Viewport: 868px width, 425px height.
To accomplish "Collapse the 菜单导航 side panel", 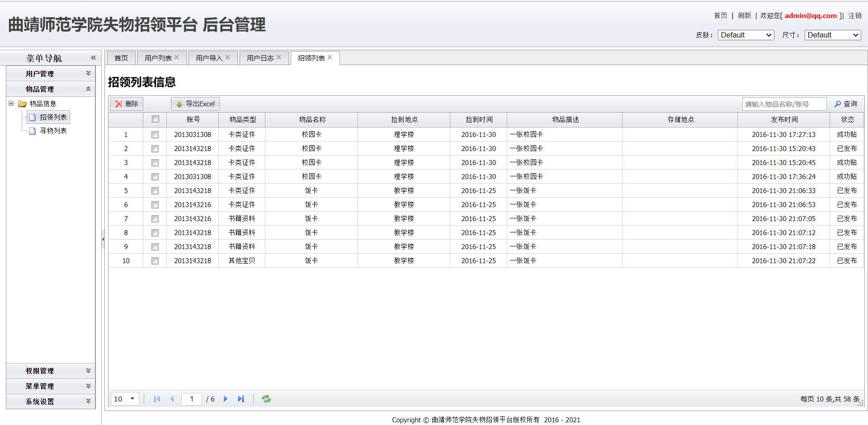I will pos(93,58).
